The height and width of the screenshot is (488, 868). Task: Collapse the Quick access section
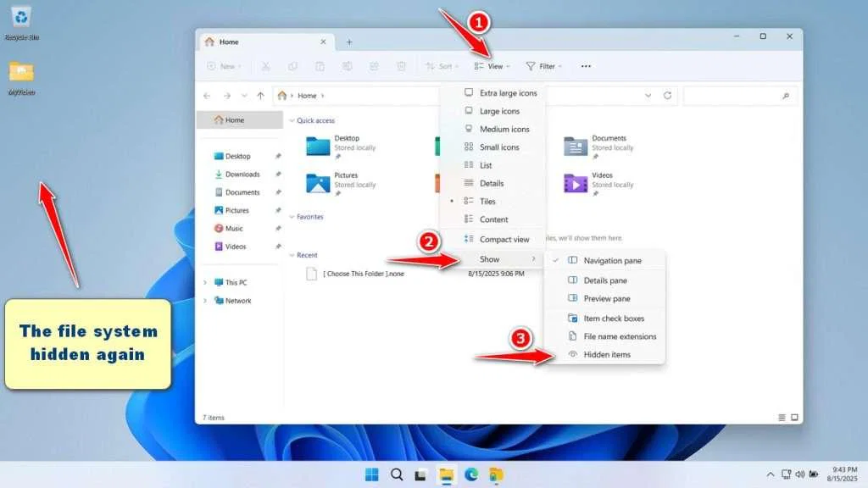click(x=292, y=120)
